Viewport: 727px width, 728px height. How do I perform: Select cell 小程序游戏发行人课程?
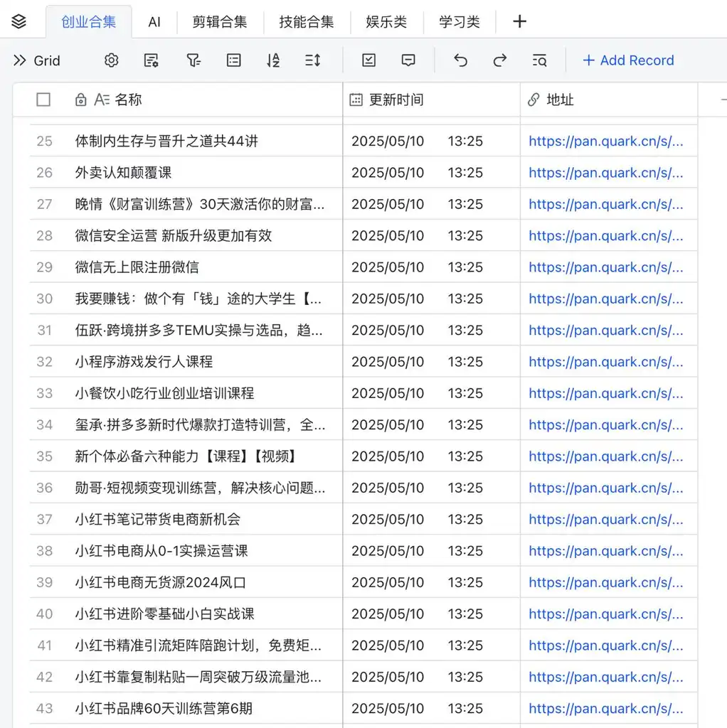(205, 362)
